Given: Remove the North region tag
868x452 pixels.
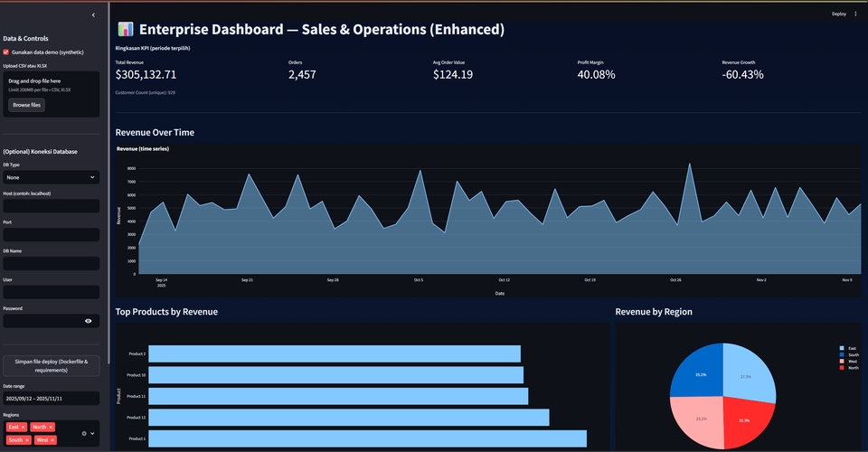Looking at the screenshot, I should click(x=51, y=427).
